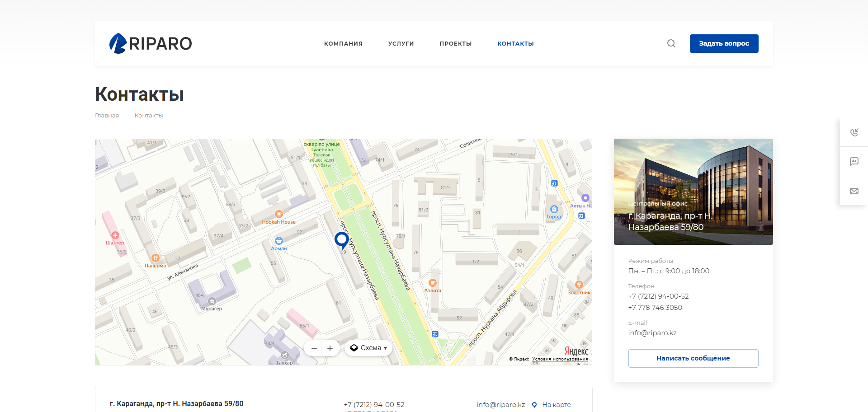Go to Главная breadcrumb link
This screenshot has width=868, height=412.
pyautogui.click(x=107, y=116)
